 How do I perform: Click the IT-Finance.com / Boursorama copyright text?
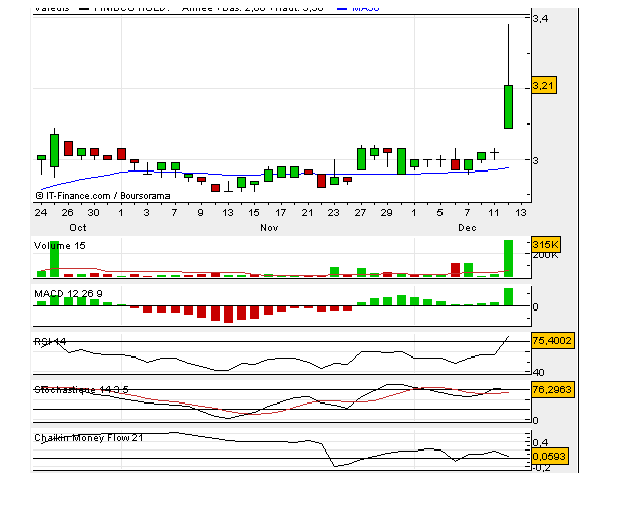[x=103, y=196]
